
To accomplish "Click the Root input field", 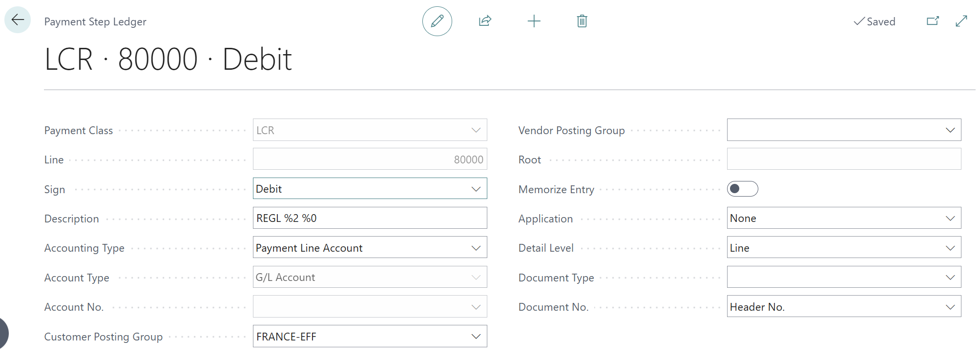I will point(843,160).
